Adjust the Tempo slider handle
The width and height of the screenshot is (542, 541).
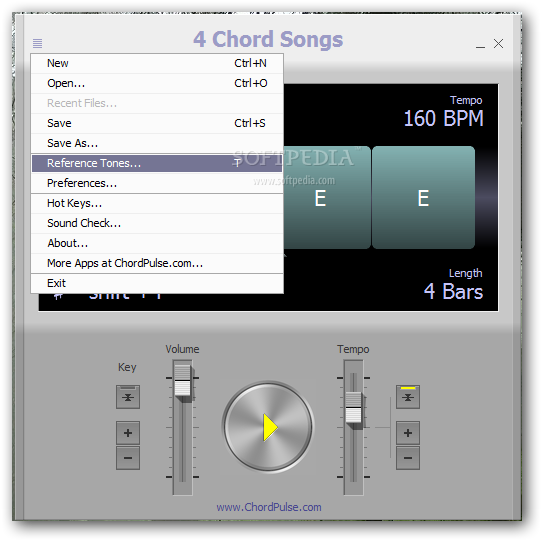353,408
